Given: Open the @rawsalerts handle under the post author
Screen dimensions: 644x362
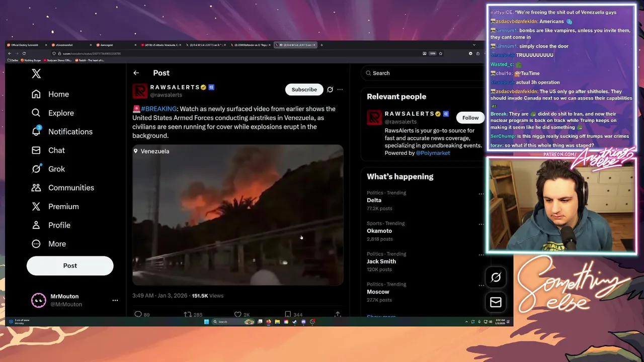Looking at the screenshot, I should (166, 95).
